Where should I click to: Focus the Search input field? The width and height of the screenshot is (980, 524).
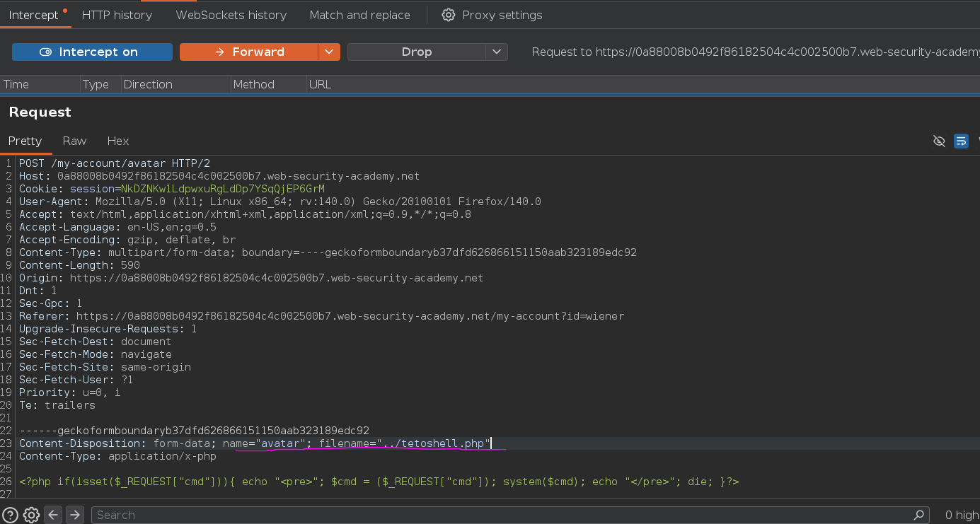tap(509, 515)
